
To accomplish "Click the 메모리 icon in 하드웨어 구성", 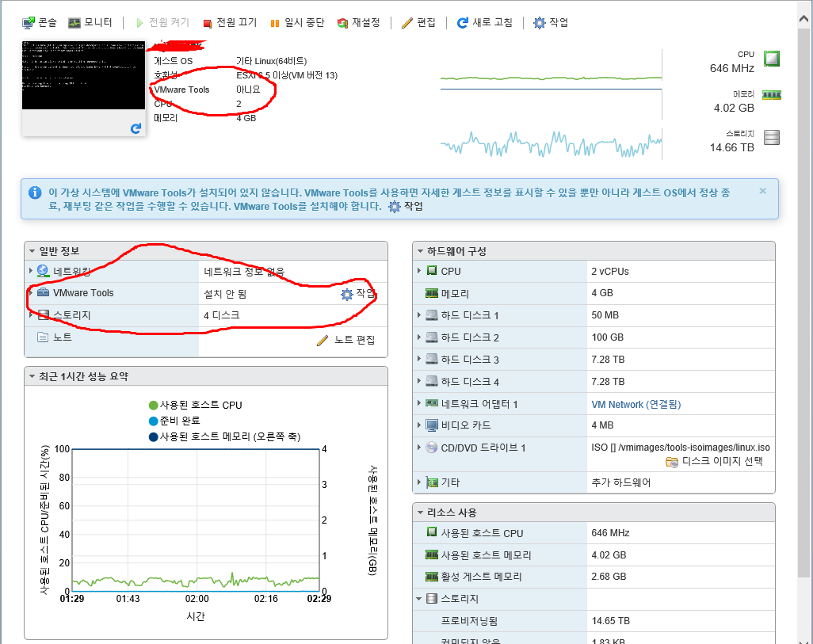I will [432, 293].
